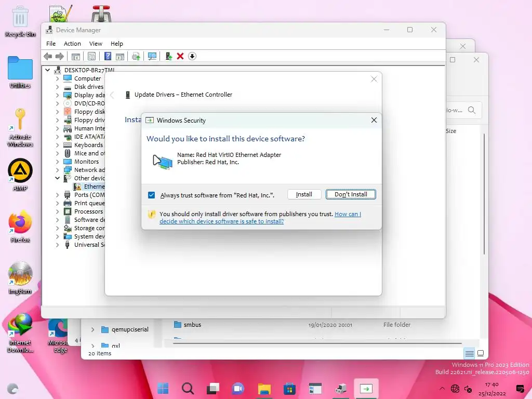This screenshot has width=532, height=399.
Task: Toggle the Show/Hide Console Tree toolbar icon
Action: point(76,56)
